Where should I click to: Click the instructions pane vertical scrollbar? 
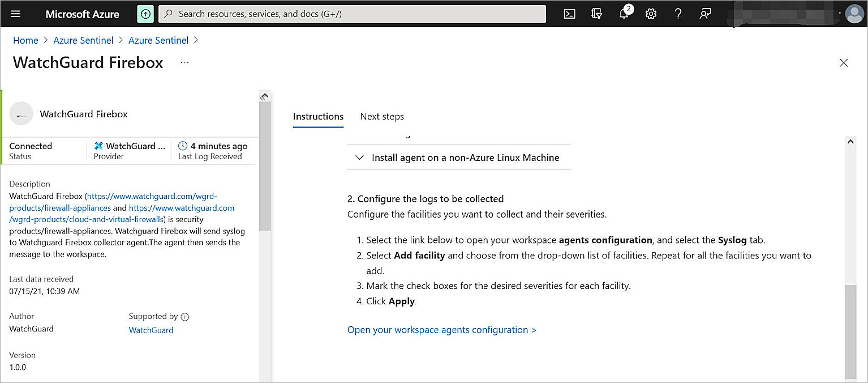850,329
